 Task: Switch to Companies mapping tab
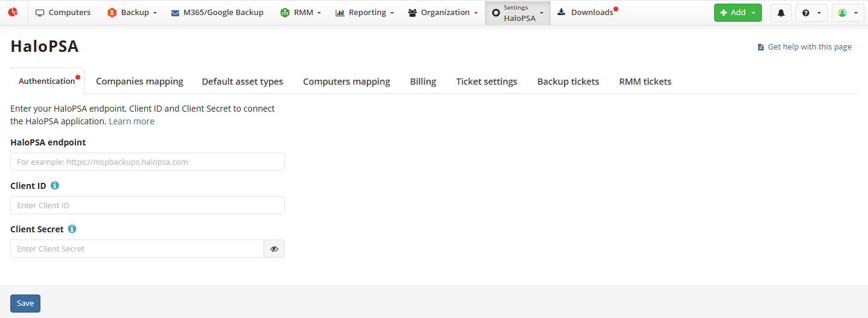pos(139,81)
